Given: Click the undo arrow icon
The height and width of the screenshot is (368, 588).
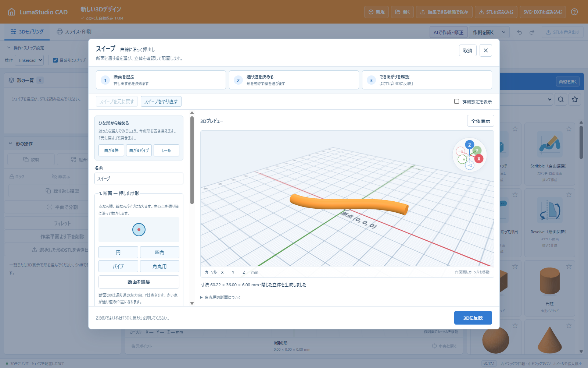Looking at the screenshot, I should [519, 32].
